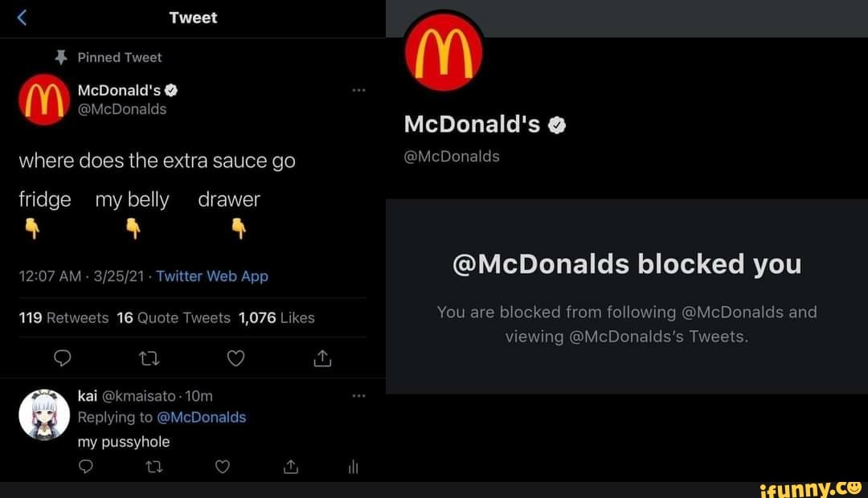The width and height of the screenshot is (868, 498).
Task: Show the 1,076 Likes list
Action: 276,318
